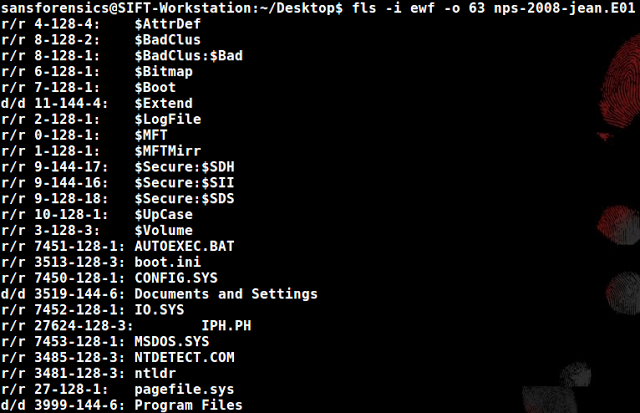
Task: Select the $Extend directory entry
Action: [x=164, y=103]
